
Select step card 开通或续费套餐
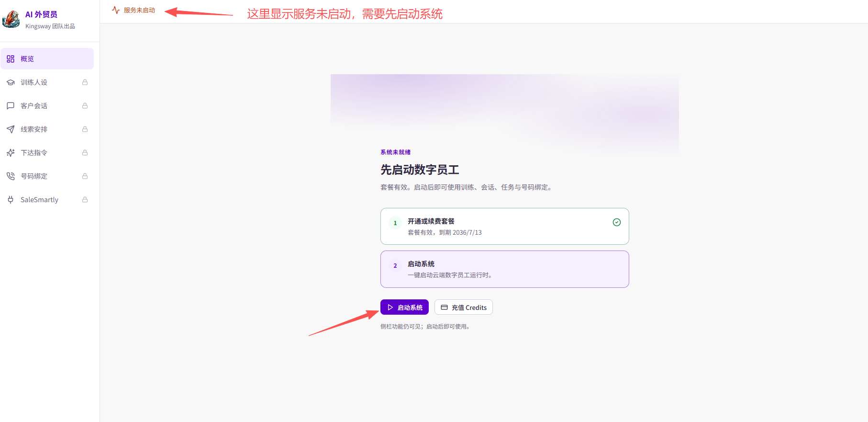pos(505,227)
